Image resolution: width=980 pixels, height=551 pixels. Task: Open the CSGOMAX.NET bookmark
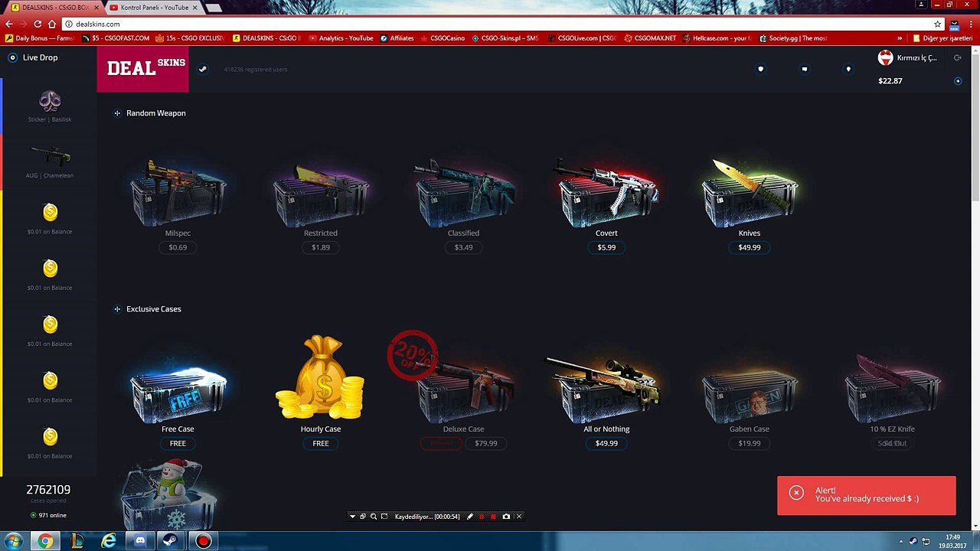coord(651,38)
